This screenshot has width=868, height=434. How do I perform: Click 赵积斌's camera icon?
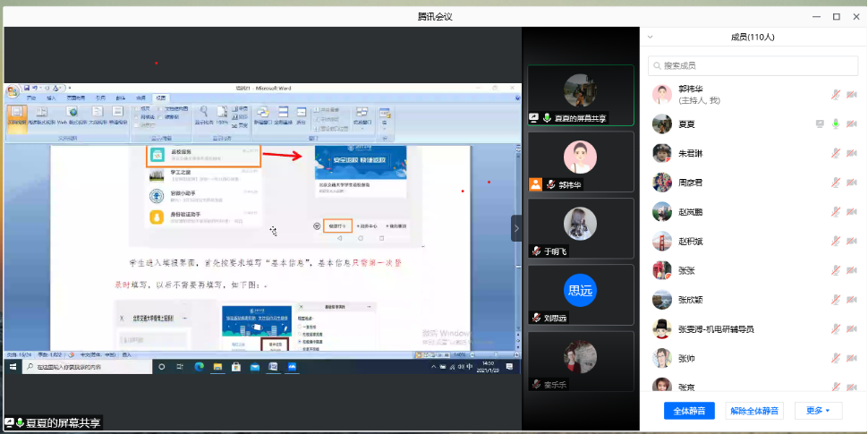pos(851,242)
